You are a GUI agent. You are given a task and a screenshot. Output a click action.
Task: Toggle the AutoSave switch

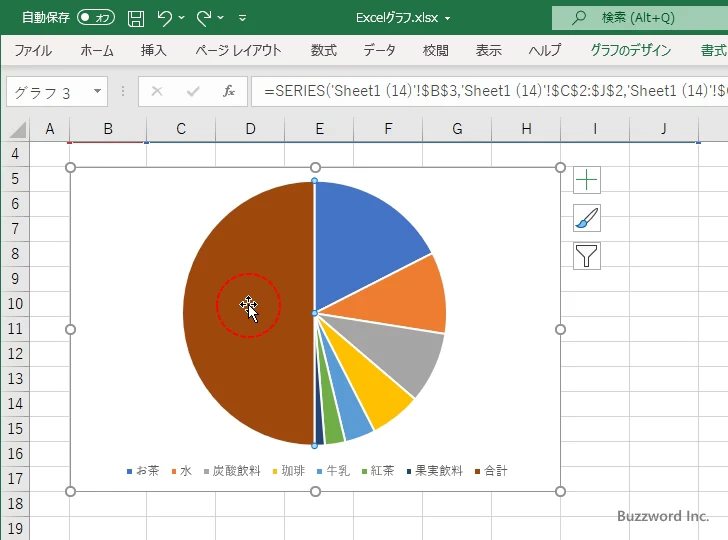(95, 17)
